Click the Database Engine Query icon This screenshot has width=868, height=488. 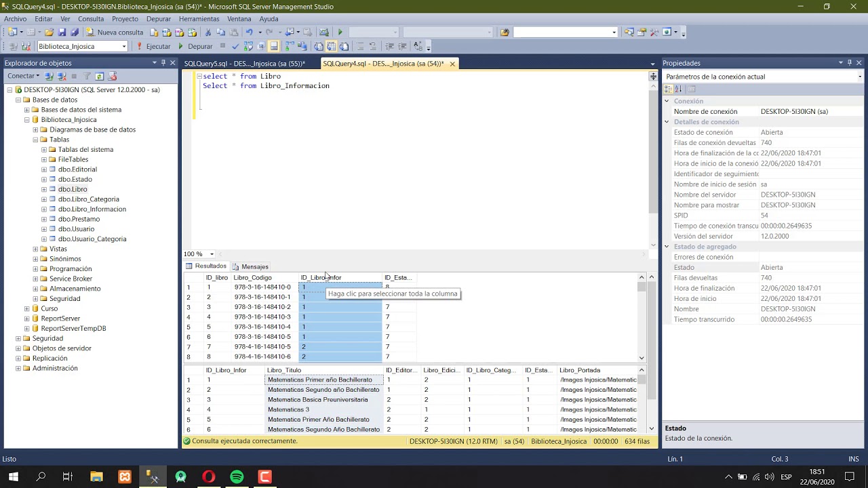click(x=154, y=32)
